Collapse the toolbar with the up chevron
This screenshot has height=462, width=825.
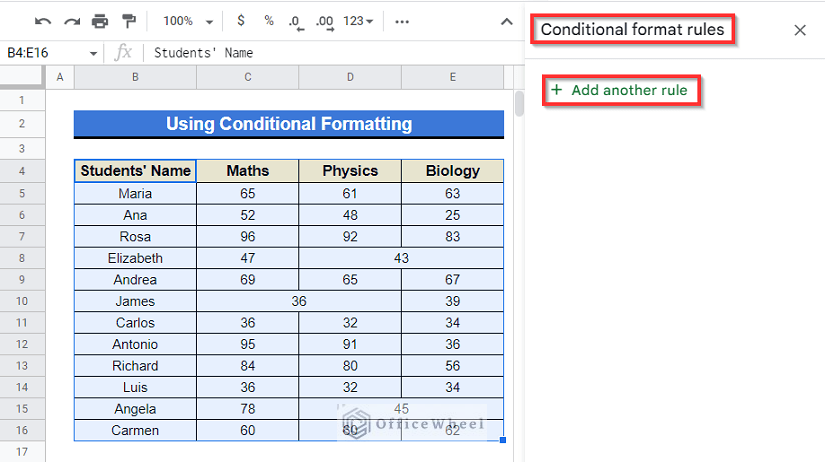click(506, 22)
